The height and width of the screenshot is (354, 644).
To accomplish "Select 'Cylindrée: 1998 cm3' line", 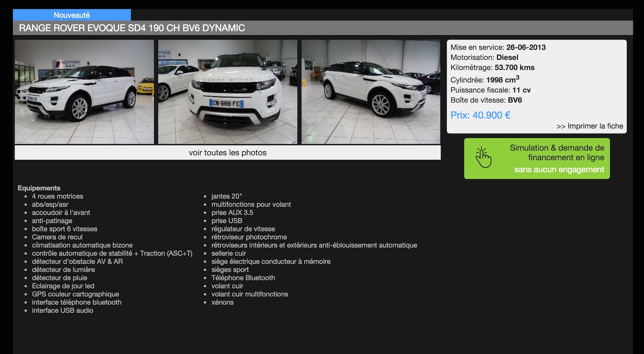I will pyautogui.click(x=485, y=79).
